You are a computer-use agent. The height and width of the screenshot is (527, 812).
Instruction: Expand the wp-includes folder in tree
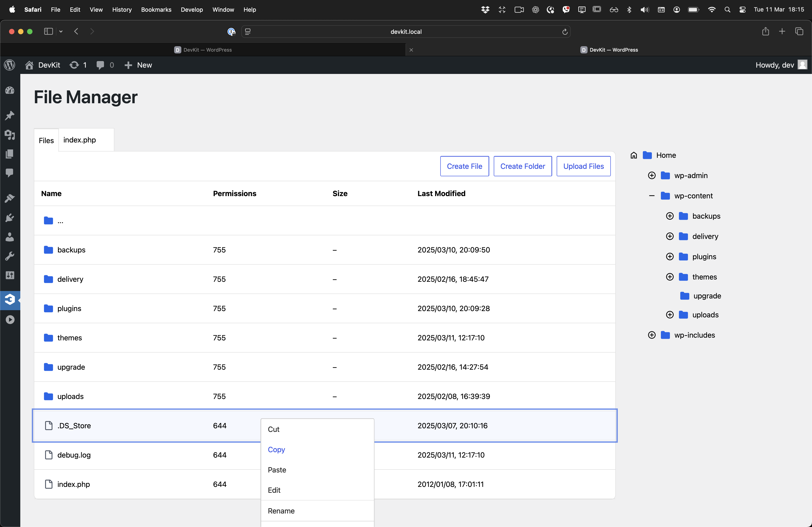pyautogui.click(x=652, y=335)
